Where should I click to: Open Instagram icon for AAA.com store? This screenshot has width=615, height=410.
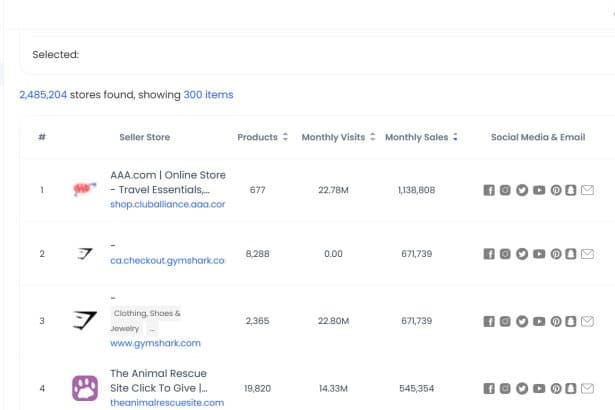[x=505, y=190]
